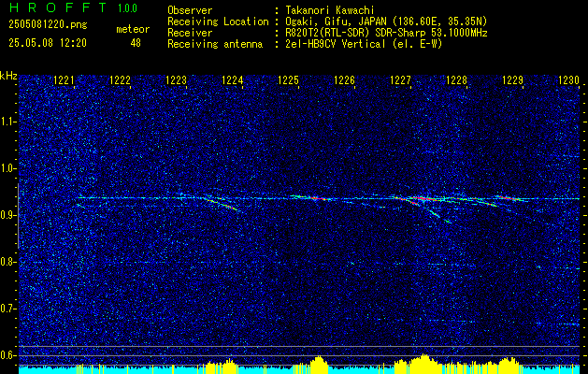Click the 1226 time marker

[344, 80]
